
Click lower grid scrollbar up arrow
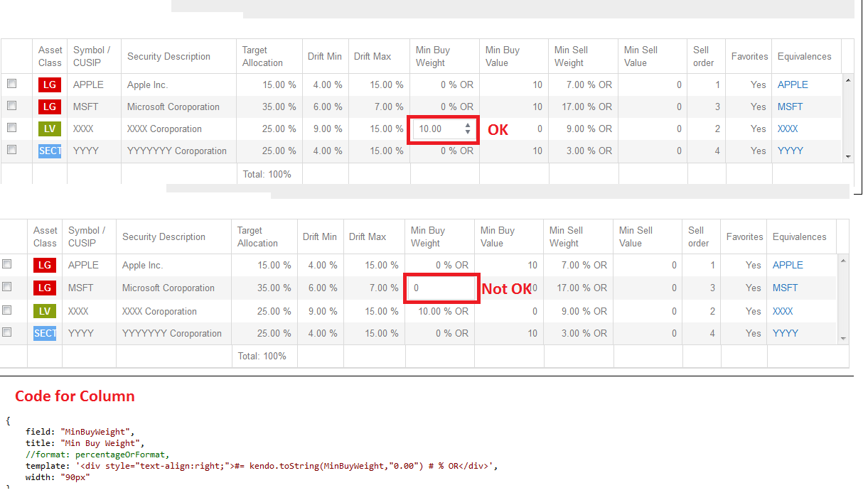843,261
